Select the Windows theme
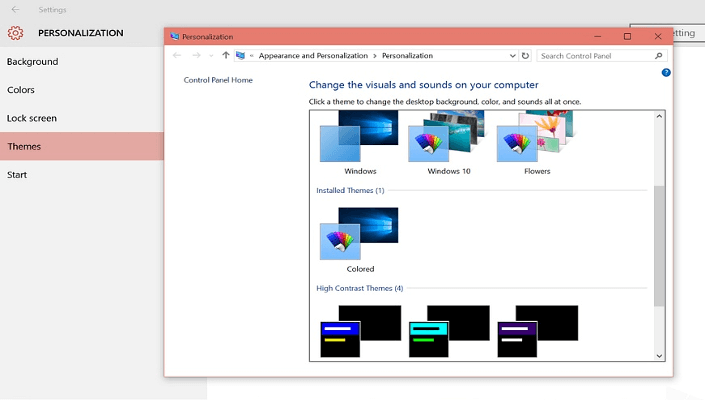705x400 pixels. point(360,143)
